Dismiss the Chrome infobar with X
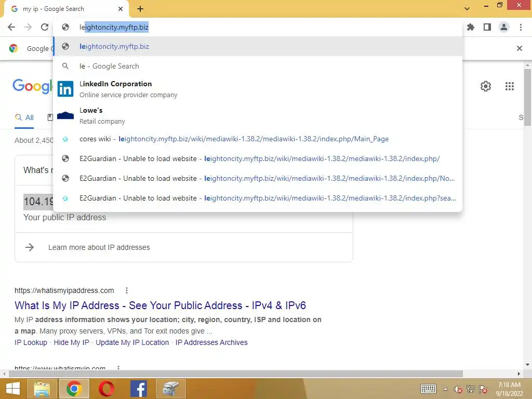This screenshot has height=399, width=532. click(x=519, y=48)
